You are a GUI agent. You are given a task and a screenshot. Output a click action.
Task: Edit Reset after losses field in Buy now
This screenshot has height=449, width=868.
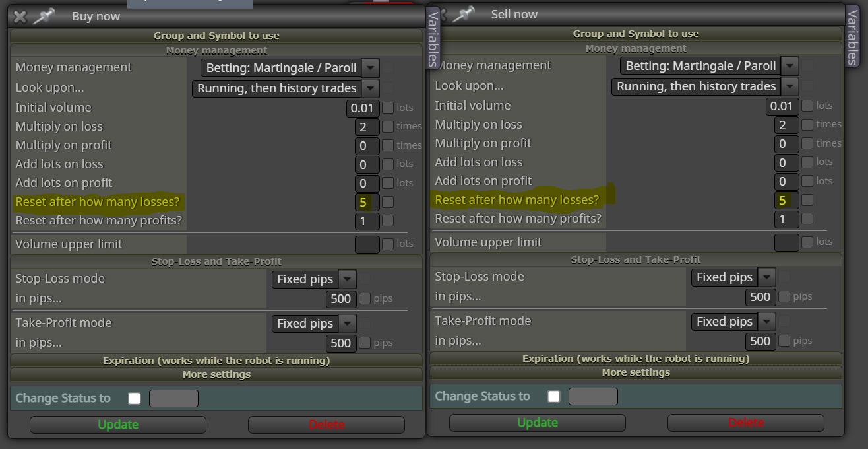click(x=367, y=203)
